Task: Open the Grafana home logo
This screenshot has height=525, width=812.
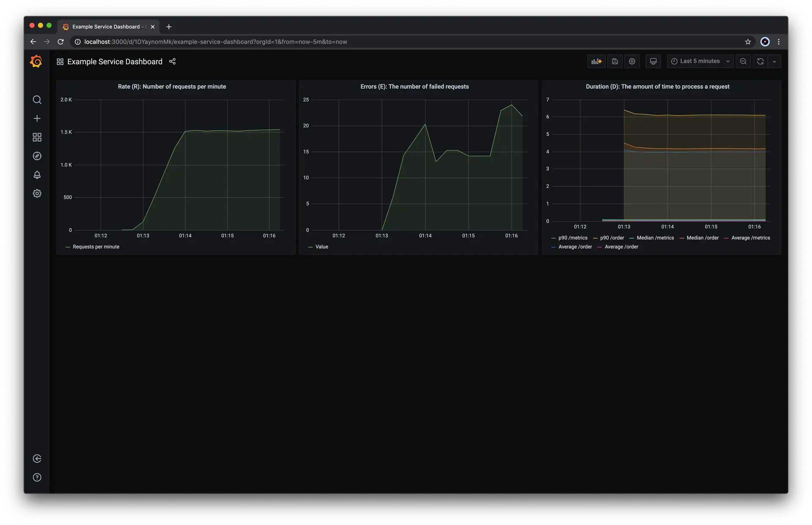Action: (x=36, y=62)
